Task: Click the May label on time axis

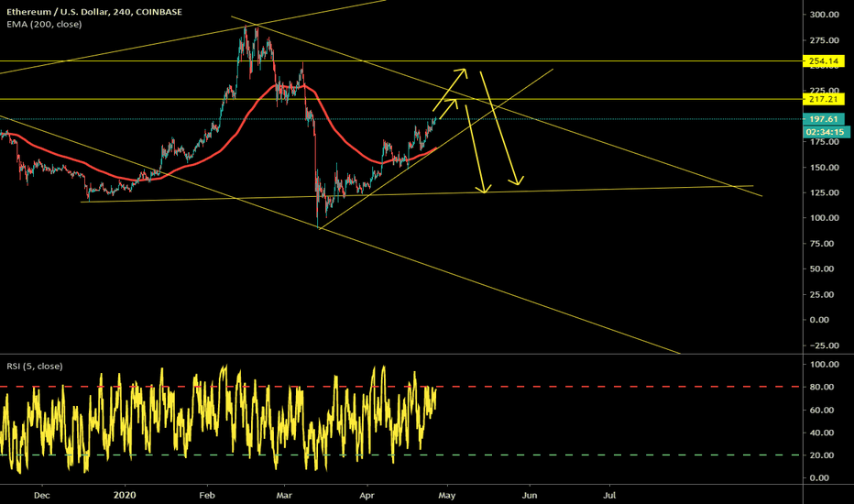Action: tap(446, 495)
